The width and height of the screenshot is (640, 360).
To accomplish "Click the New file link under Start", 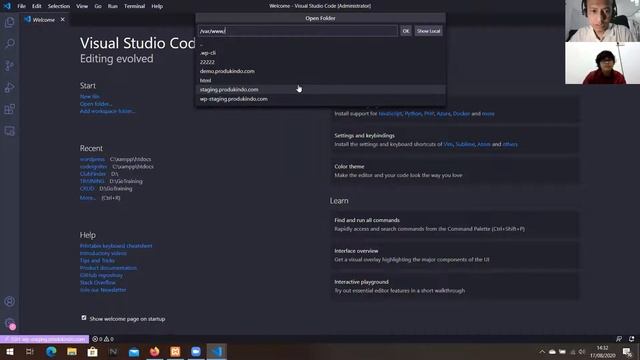I will coord(90,97).
